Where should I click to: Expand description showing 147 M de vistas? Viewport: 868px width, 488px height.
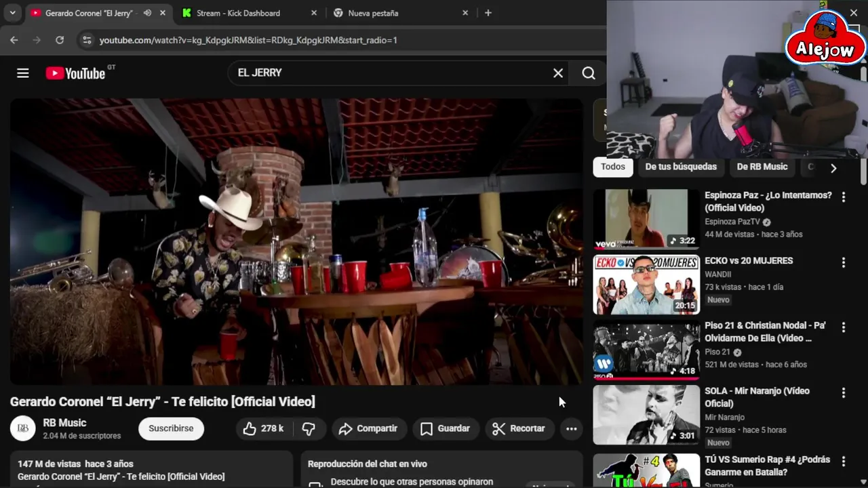(x=151, y=470)
